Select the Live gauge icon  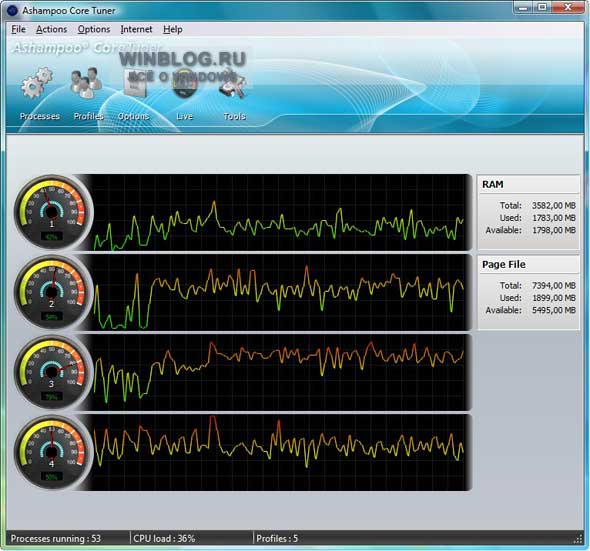pos(184,83)
